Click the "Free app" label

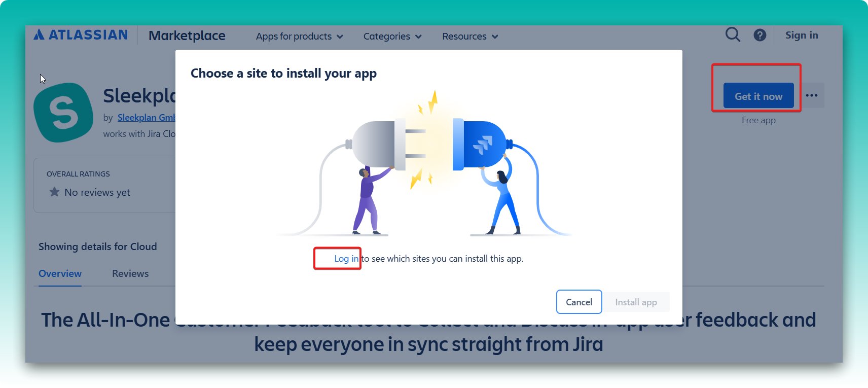758,120
